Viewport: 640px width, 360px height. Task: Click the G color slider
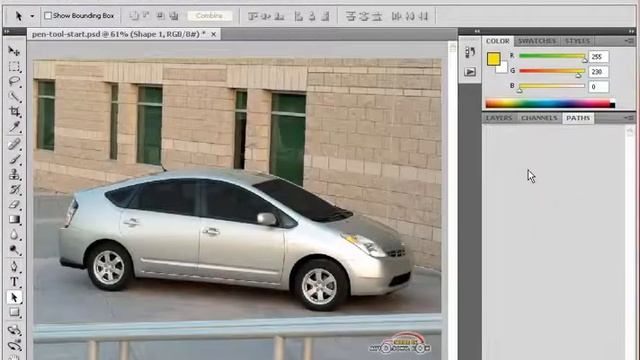coord(551,71)
